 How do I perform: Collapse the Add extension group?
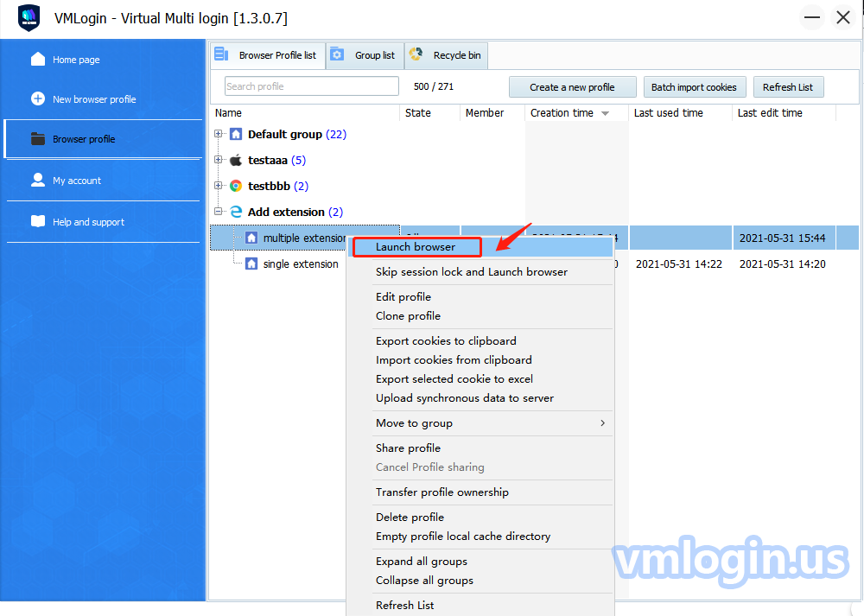[x=219, y=212]
